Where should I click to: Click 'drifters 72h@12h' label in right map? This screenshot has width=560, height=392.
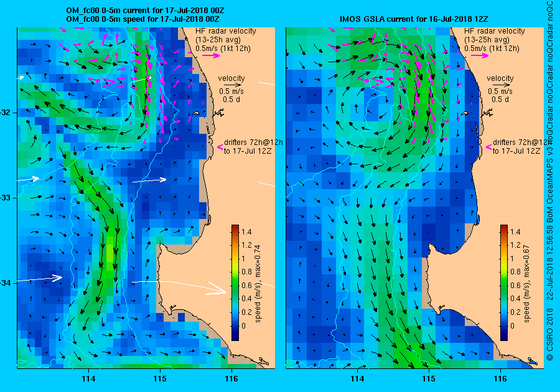[521, 142]
